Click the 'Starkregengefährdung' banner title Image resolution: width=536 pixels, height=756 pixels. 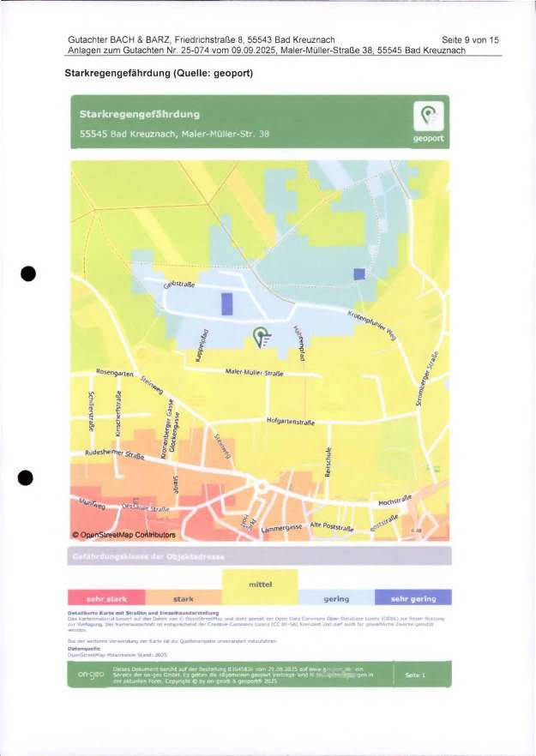pyautogui.click(x=140, y=114)
